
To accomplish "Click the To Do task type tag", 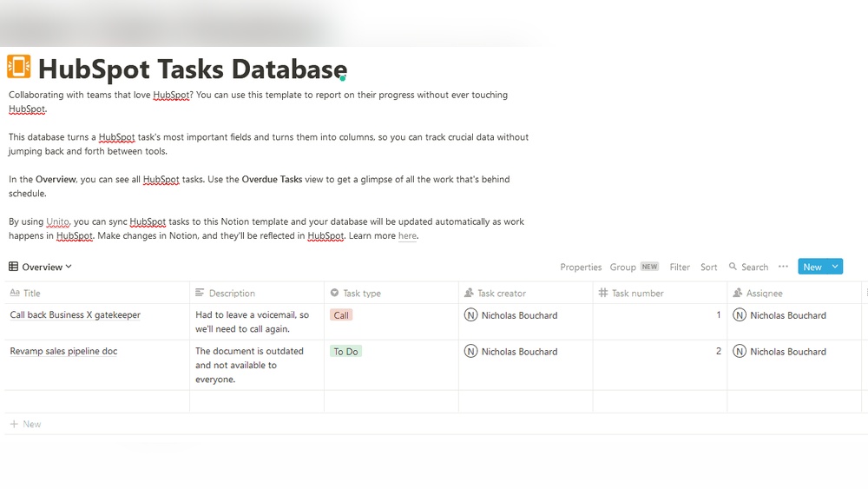I will [345, 351].
